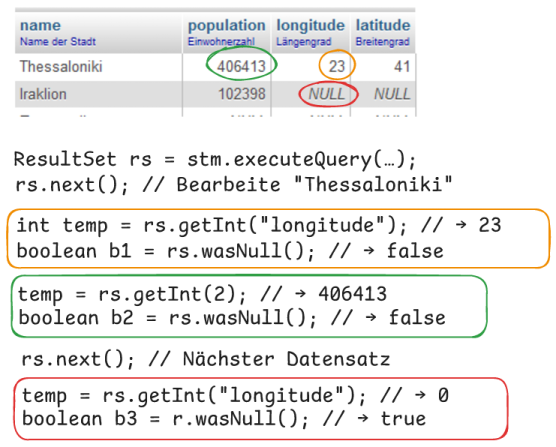
Task: Click the 'Längengrad' subtitle text
Action: click(x=304, y=41)
